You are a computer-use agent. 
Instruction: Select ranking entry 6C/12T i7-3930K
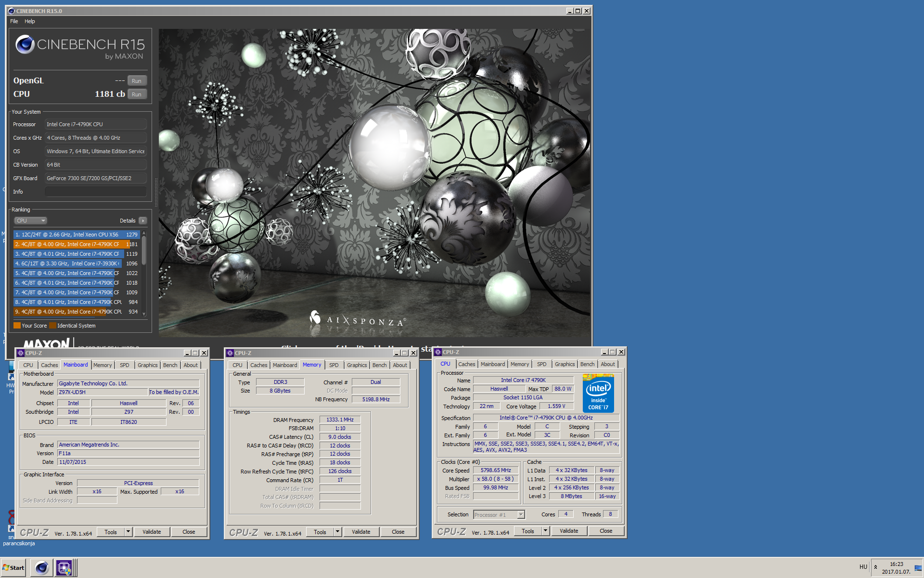(77, 263)
